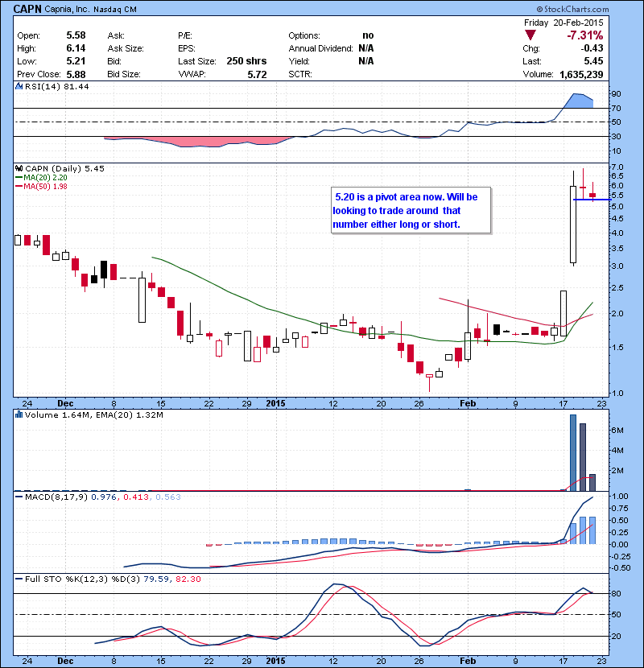Click the MACD histogram value 0.563

tap(168, 497)
